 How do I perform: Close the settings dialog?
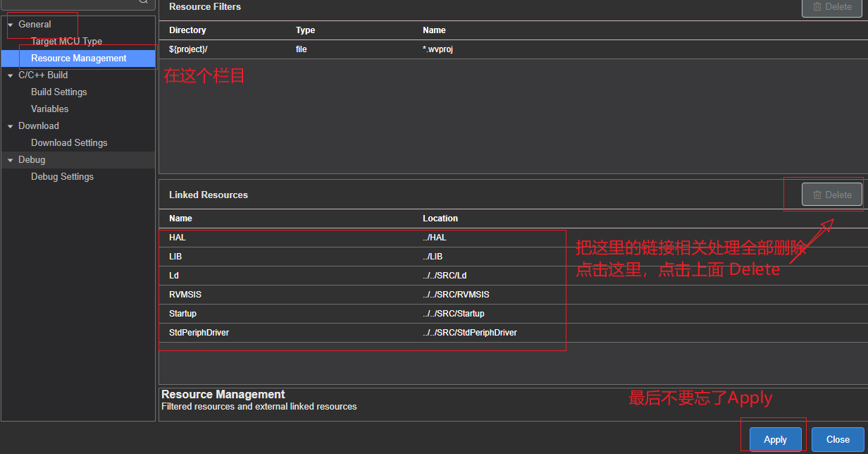[838, 439]
